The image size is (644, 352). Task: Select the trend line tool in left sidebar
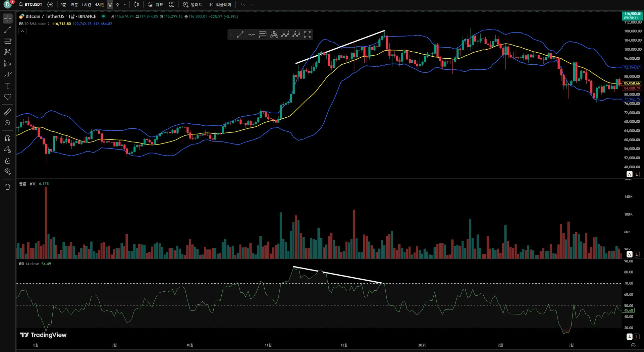[x=8, y=30]
